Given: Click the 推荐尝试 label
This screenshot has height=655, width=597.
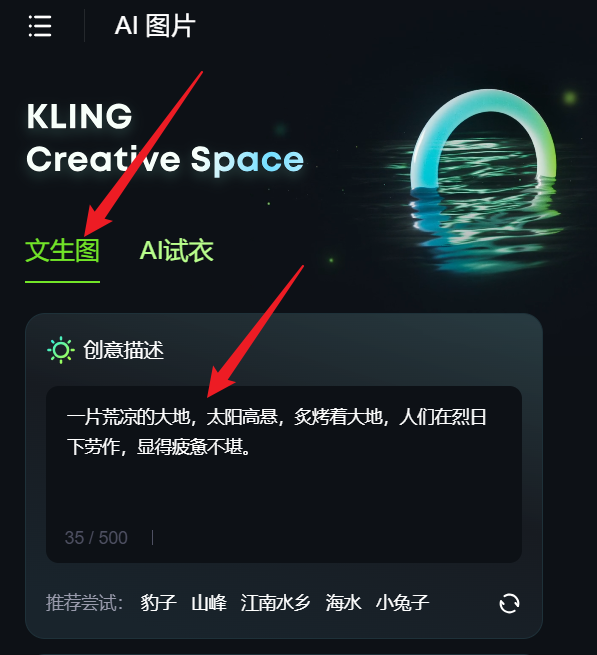Looking at the screenshot, I should 84,603.
